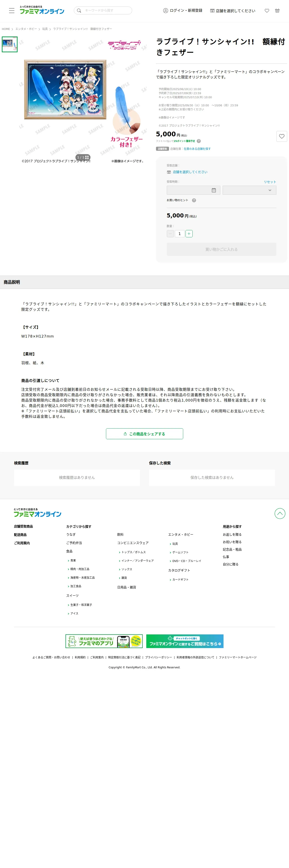The height and width of the screenshot is (868, 289).
Task: Increase quantity with the plus button
Action: point(189,234)
